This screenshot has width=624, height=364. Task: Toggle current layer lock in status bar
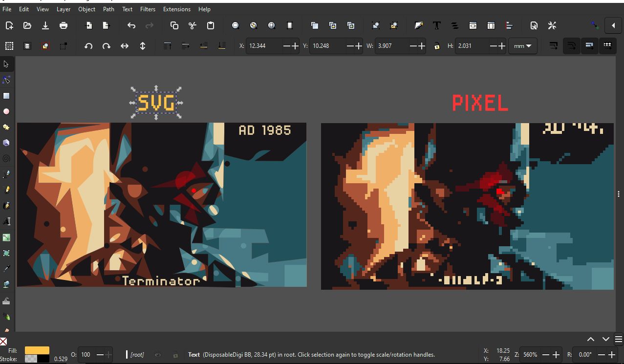point(175,355)
